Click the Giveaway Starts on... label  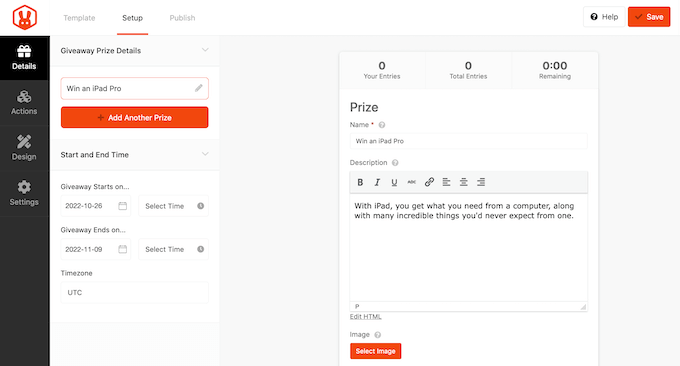tap(95, 186)
